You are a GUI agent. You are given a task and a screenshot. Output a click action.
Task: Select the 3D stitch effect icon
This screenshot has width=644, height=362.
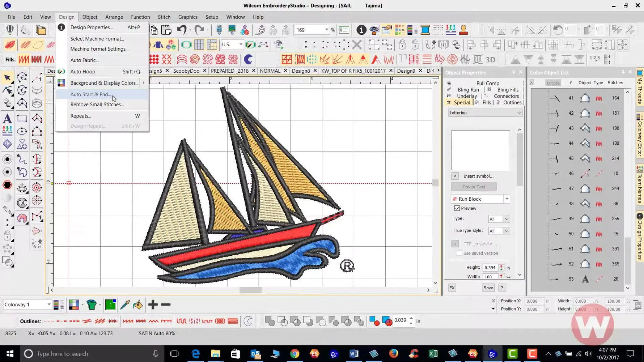coord(491,59)
